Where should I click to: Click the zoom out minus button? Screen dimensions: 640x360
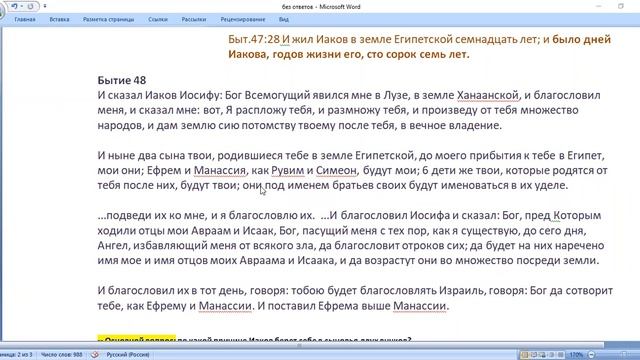click(x=591, y=355)
